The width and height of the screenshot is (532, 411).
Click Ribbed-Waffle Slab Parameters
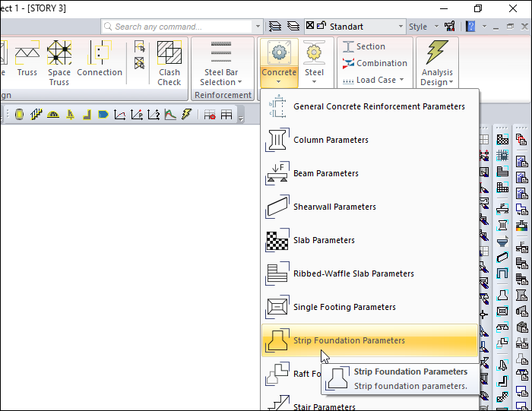[x=353, y=273]
